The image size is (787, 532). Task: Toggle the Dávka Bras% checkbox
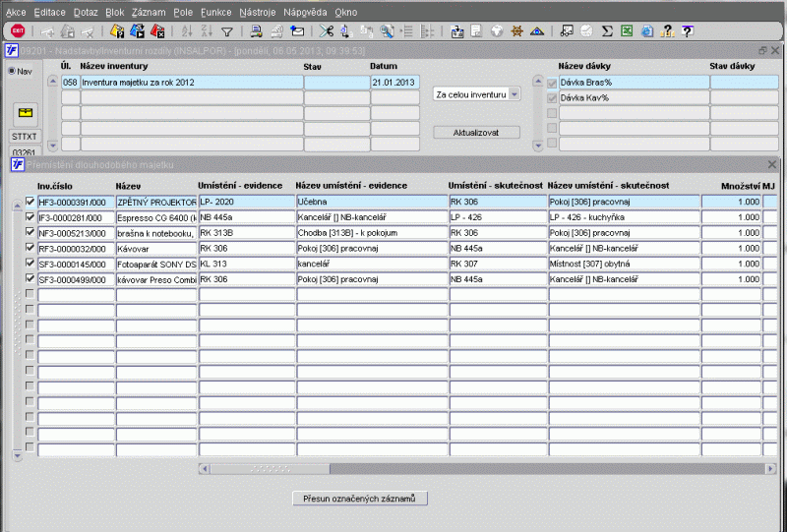click(552, 83)
